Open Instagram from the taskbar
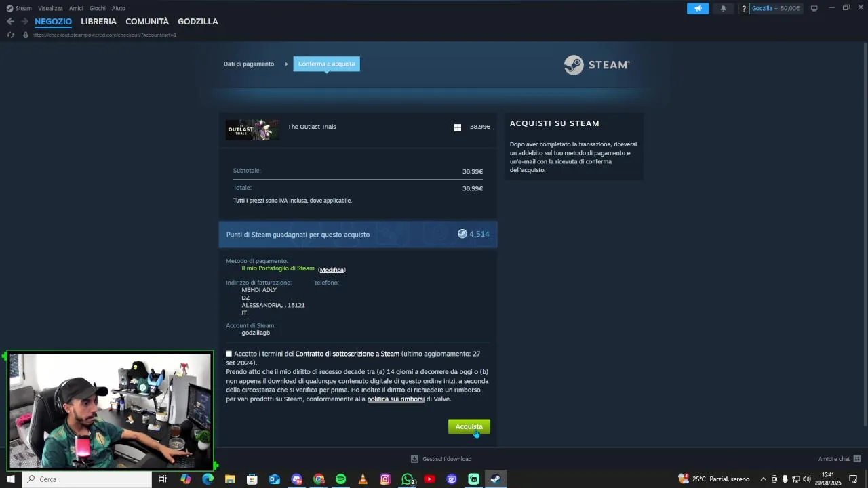Image resolution: width=868 pixels, height=488 pixels. (x=385, y=479)
